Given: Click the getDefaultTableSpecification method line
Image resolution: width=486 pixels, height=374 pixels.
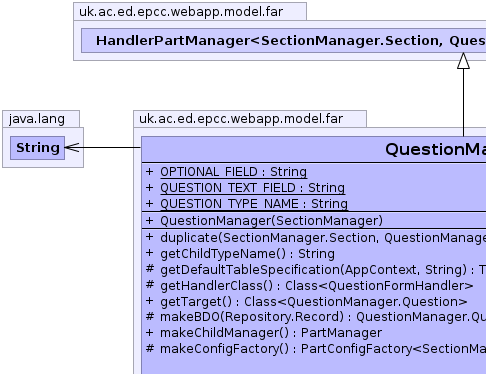Looking at the screenshot, I should [323, 270].
